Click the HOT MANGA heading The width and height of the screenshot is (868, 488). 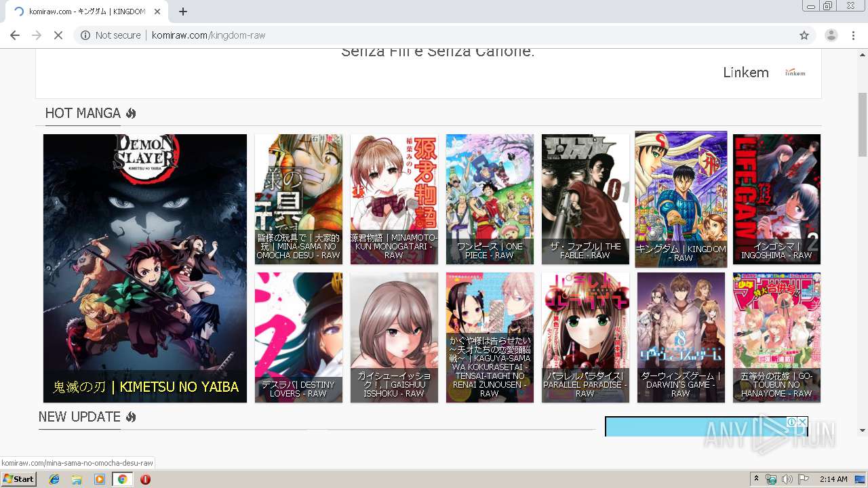[83, 113]
